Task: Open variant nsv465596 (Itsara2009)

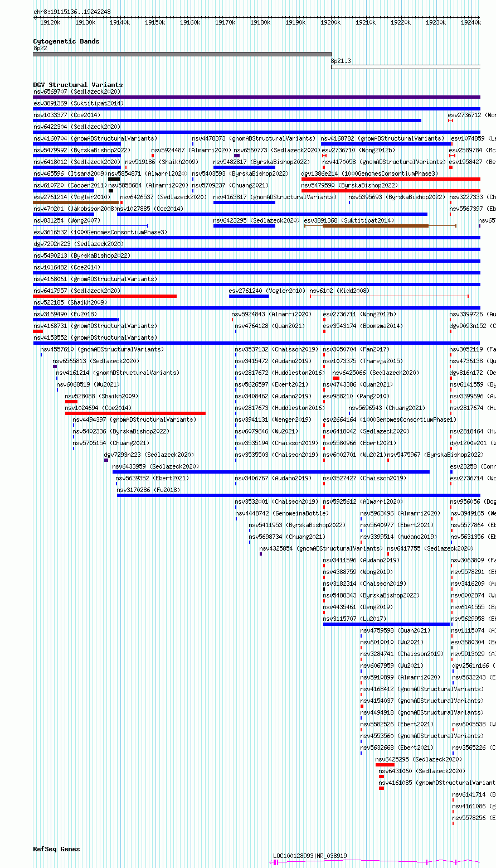Action: click(70, 173)
